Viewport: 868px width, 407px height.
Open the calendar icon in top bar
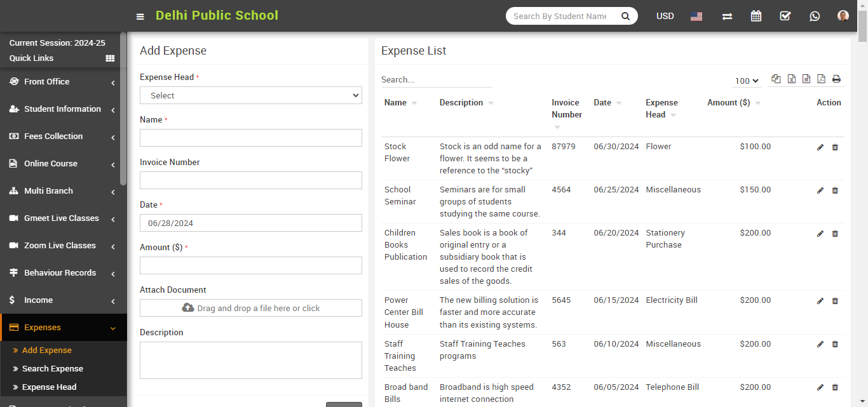(756, 17)
